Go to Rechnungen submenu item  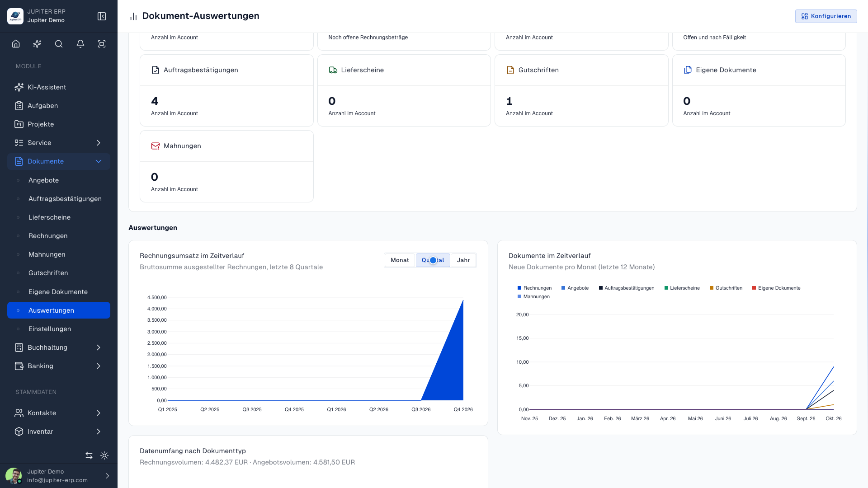pos(59,236)
